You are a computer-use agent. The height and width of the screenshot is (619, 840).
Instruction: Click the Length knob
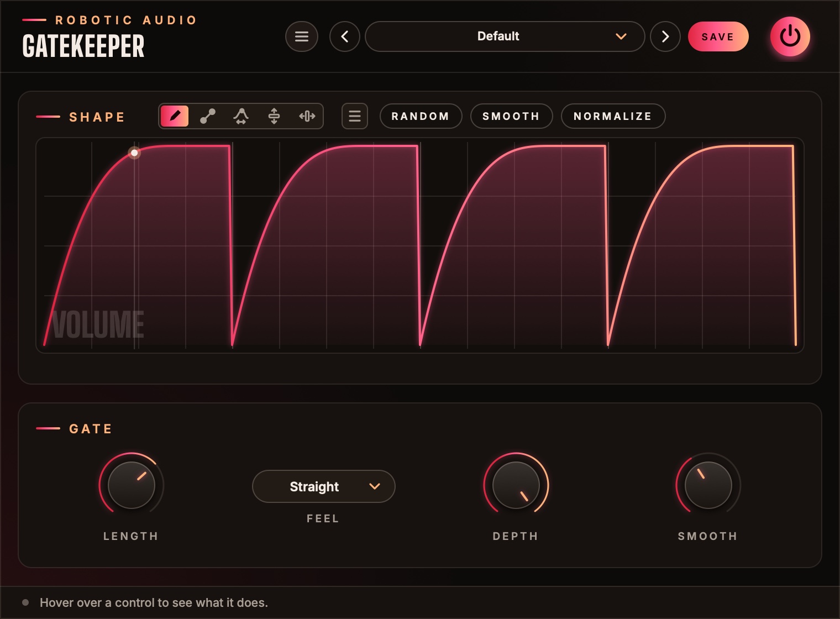(132, 485)
